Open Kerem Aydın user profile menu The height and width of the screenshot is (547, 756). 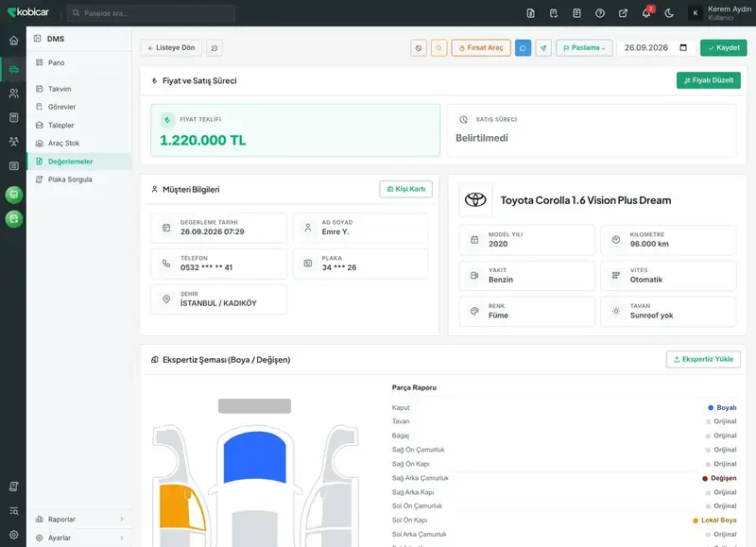[721, 13]
